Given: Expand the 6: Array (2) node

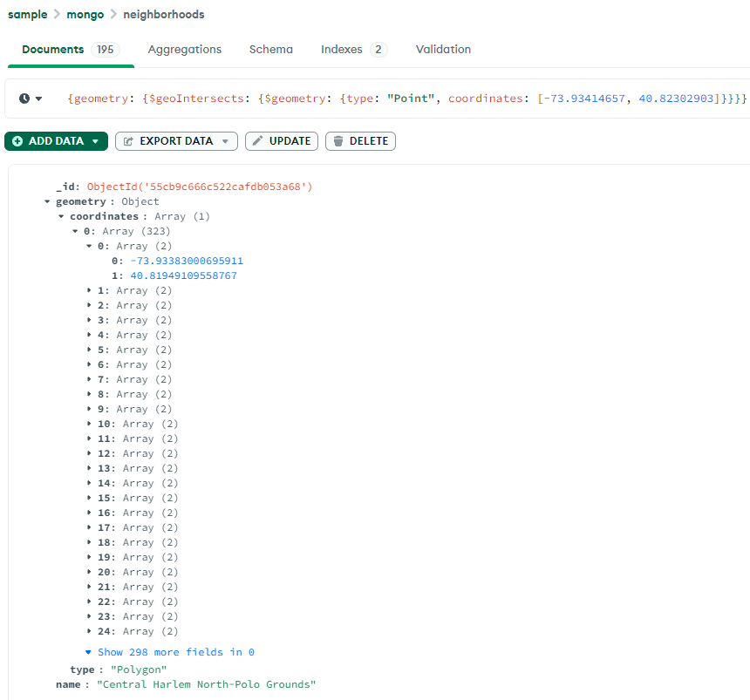Looking at the screenshot, I should click(x=88, y=365).
